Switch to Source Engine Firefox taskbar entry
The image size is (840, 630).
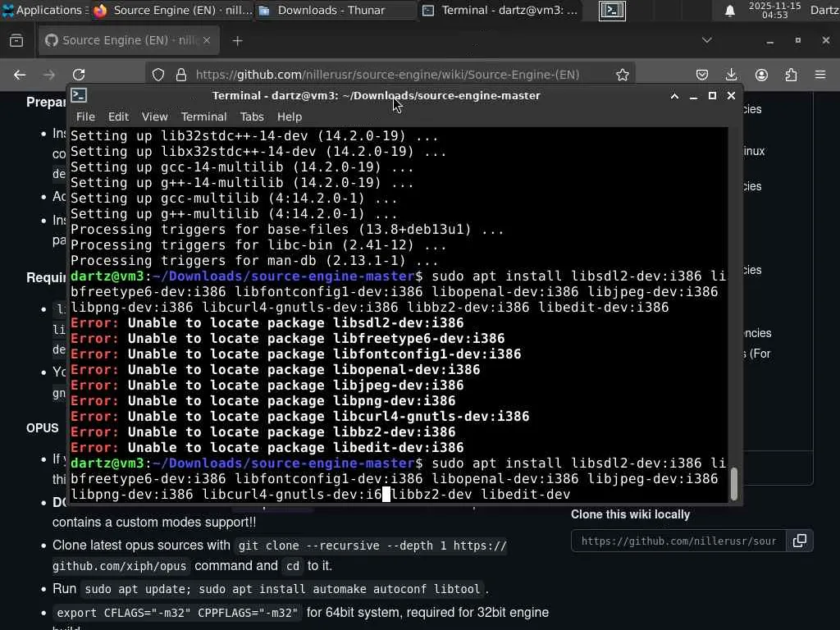[172, 10]
